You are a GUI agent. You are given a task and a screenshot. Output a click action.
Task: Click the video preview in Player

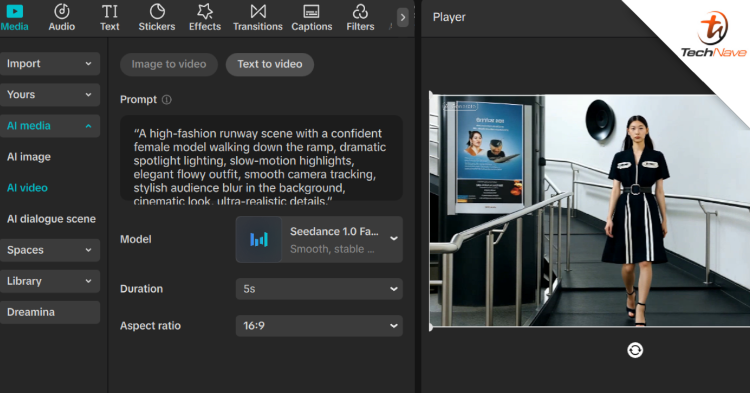(x=589, y=210)
